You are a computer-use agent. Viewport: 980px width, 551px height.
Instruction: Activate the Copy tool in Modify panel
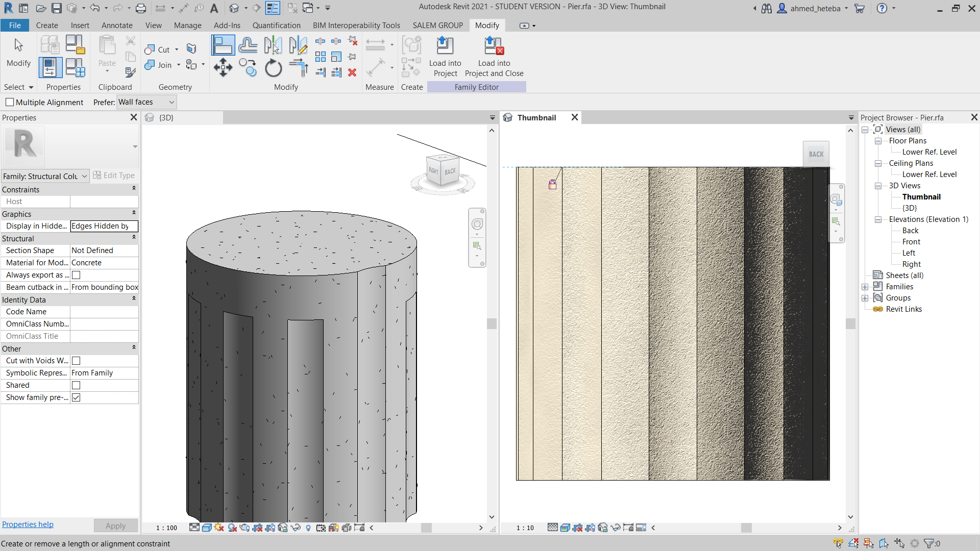click(248, 67)
